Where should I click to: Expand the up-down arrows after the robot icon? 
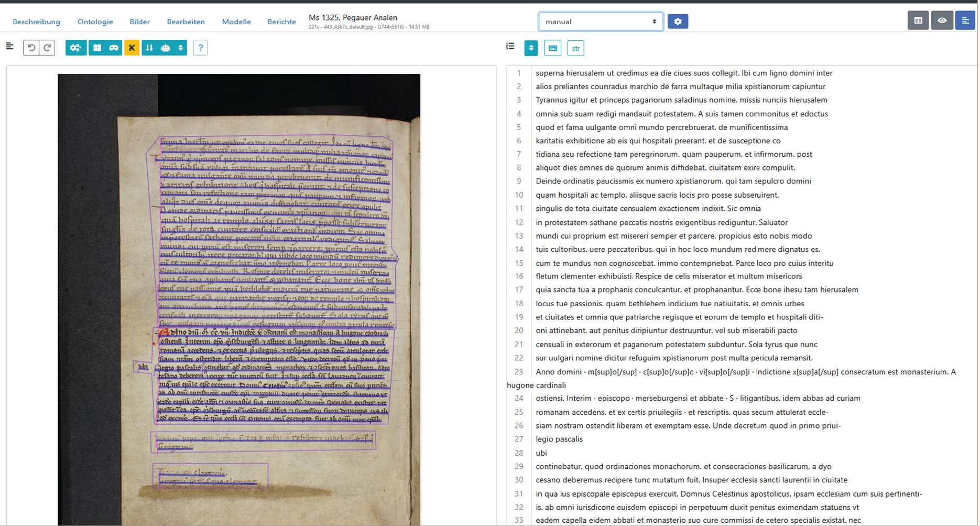pyautogui.click(x=181, y=48)
